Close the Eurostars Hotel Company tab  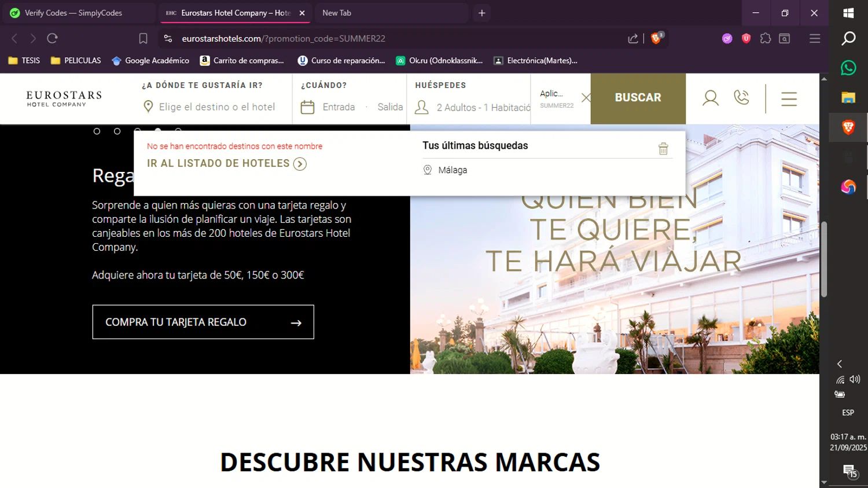tap(302, 13)
